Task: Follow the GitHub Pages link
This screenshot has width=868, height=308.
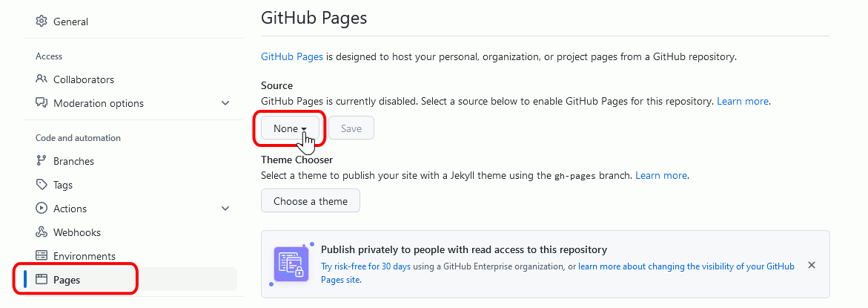Action: (x=292, y=56)
